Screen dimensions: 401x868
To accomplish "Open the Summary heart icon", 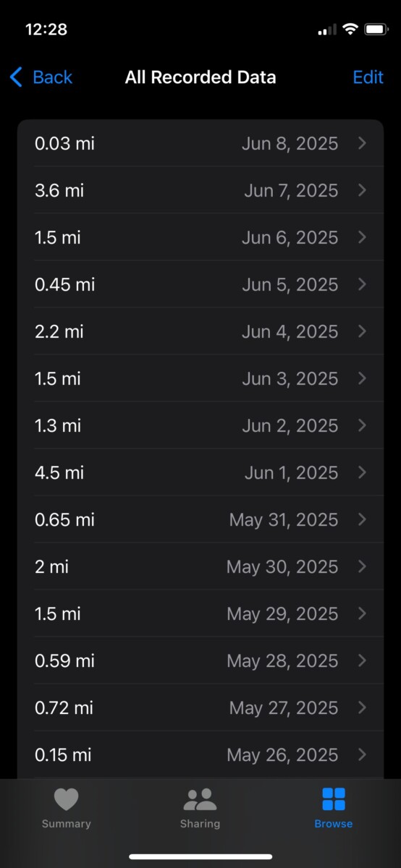I will 66,800.
